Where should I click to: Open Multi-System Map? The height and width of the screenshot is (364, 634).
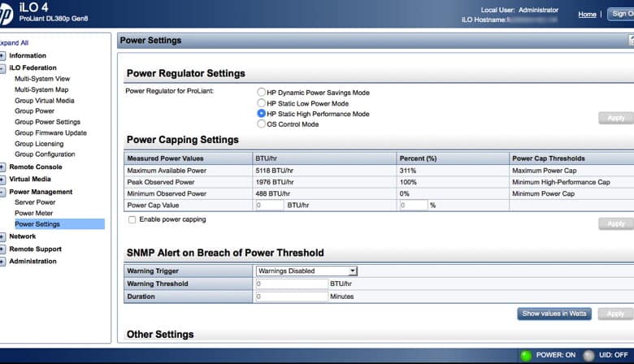click(x=41, y=89)
